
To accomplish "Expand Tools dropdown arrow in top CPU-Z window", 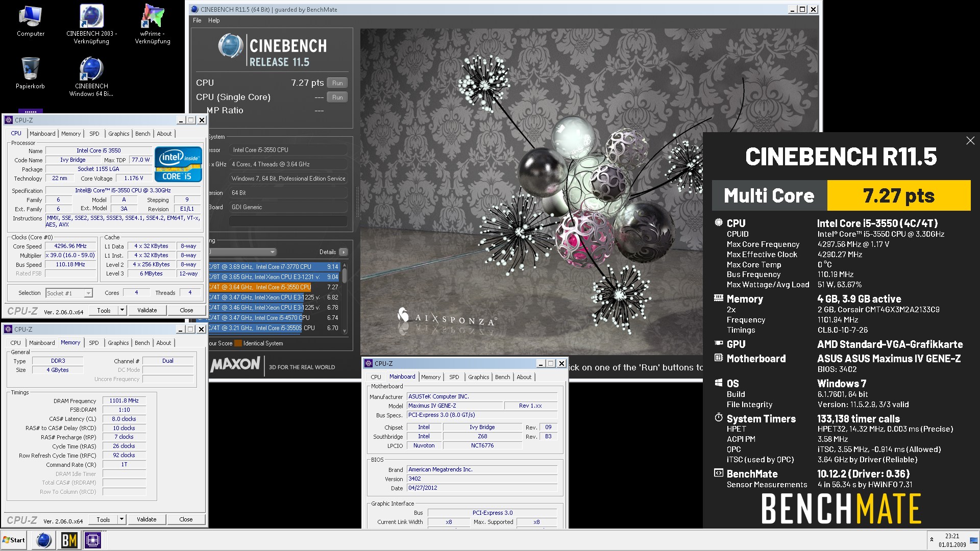I will (122, 310).
